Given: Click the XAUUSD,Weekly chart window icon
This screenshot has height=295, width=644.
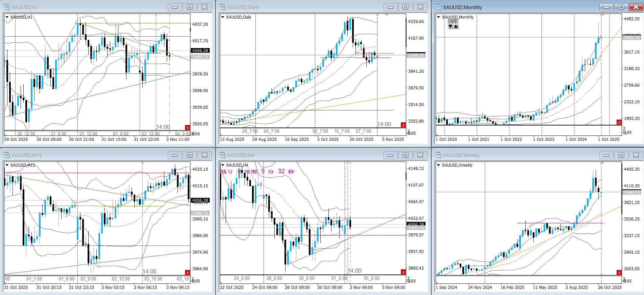Looking at the screenshot, I should pyautogui.click(x=438, y=155).
